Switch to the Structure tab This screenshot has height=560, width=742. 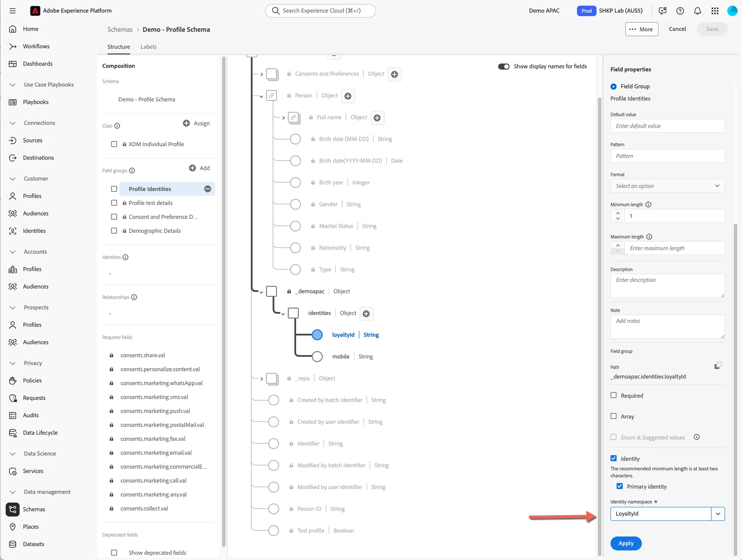point(118,47)
